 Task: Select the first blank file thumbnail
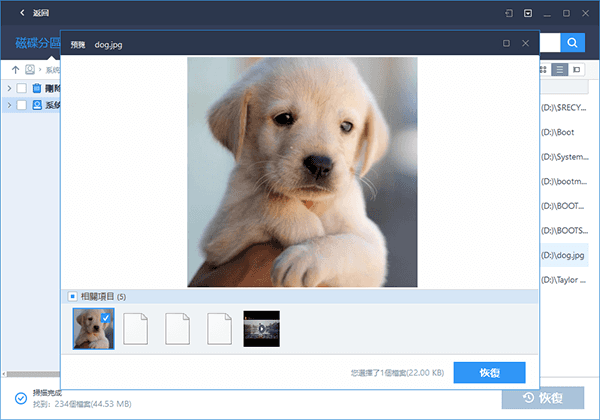point(136,329)
